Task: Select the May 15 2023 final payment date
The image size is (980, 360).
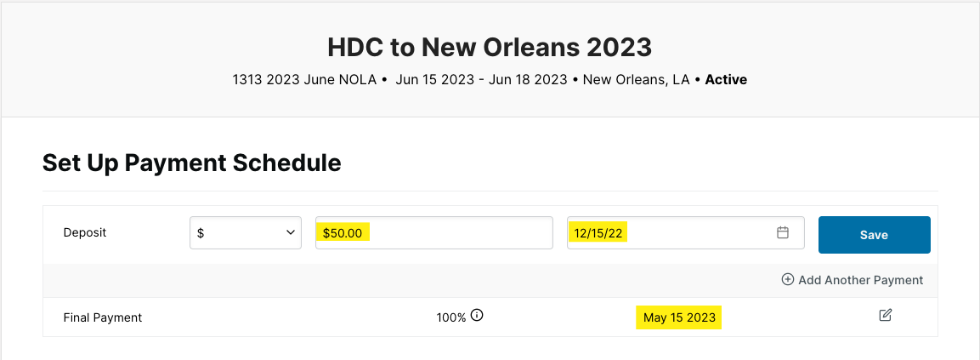Action: click(679, 318)
